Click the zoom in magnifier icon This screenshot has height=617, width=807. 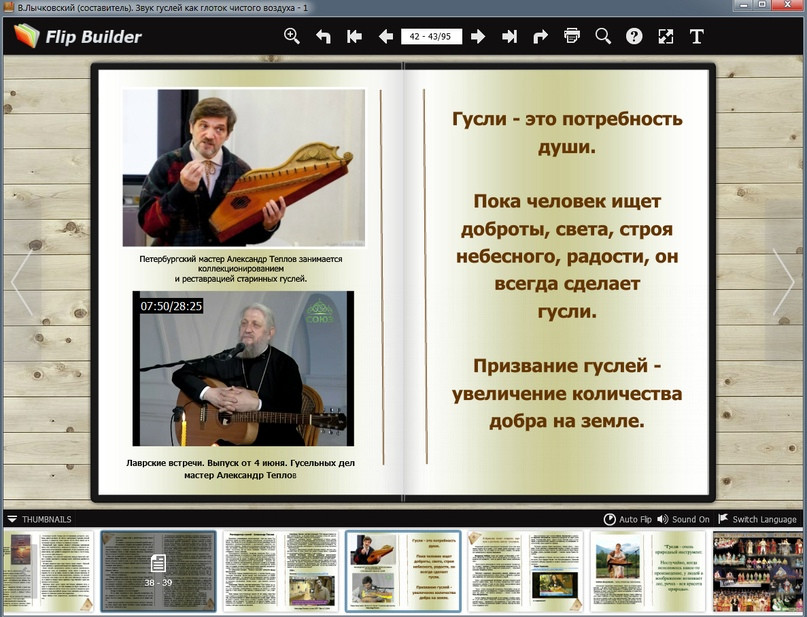[292, 36]
